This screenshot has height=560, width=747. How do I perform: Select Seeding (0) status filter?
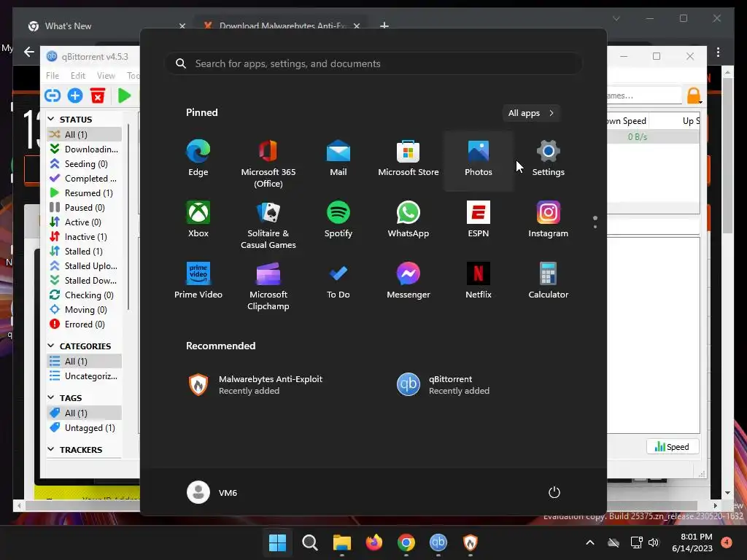[x=85, y=164]
